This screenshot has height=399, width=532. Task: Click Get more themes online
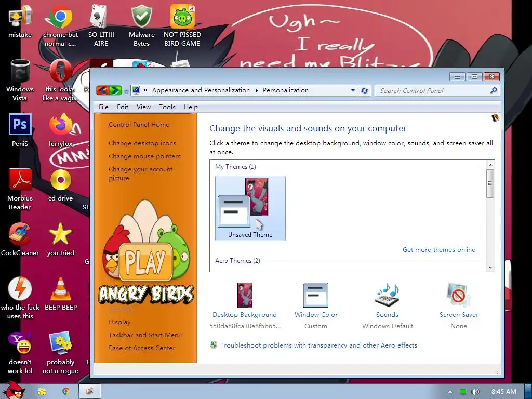[438, 250]
